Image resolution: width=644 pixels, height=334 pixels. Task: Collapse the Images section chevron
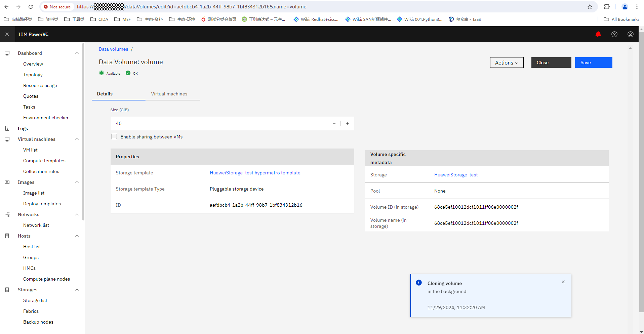(x=77, y=182)
